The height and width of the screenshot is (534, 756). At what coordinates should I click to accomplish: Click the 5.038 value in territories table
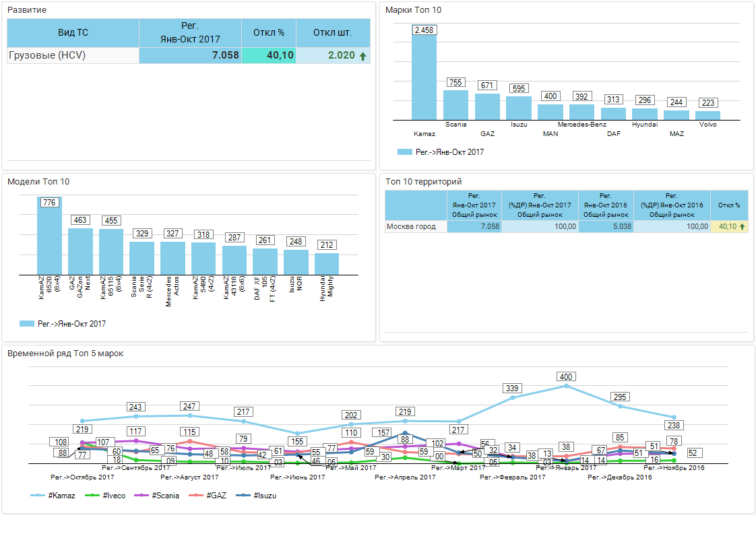tap(606, 226)
